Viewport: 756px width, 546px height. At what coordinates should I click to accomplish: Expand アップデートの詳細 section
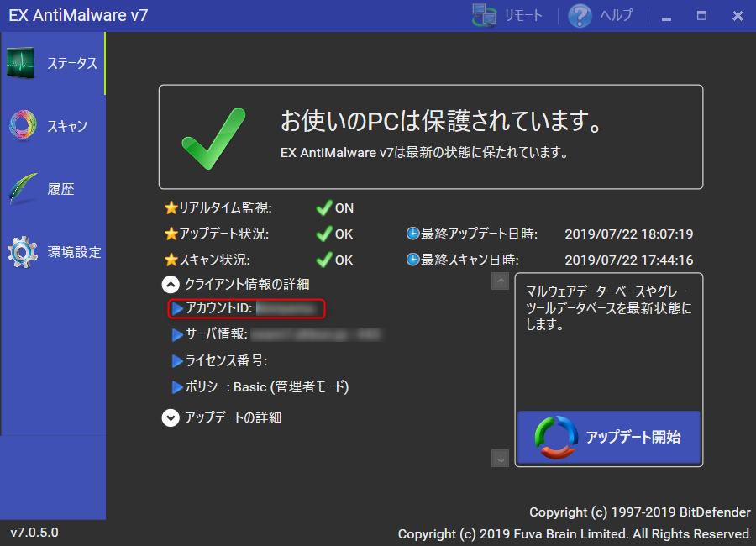point(171,417)
